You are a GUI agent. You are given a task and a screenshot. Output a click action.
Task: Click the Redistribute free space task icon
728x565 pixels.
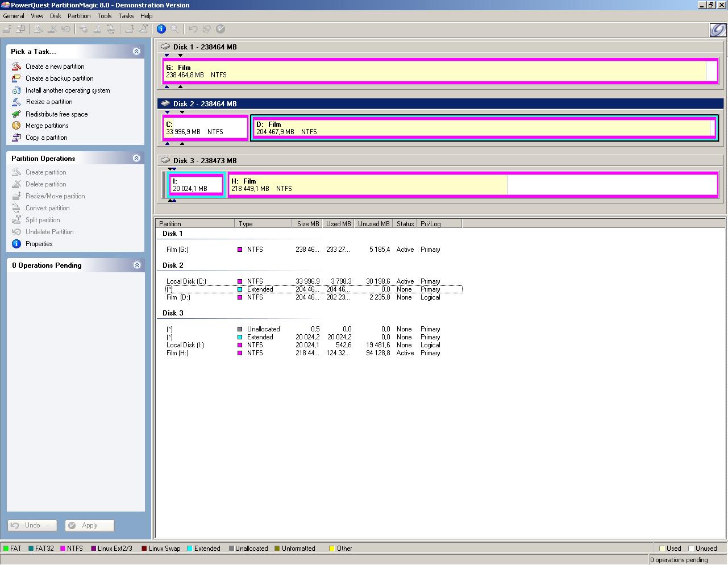click(16, 114)
